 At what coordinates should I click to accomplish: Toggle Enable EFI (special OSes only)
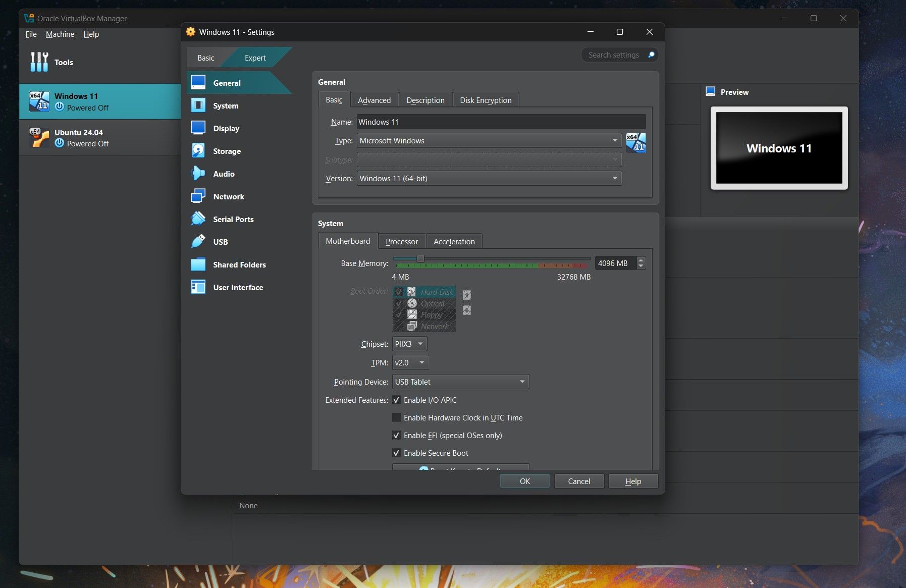396,435
